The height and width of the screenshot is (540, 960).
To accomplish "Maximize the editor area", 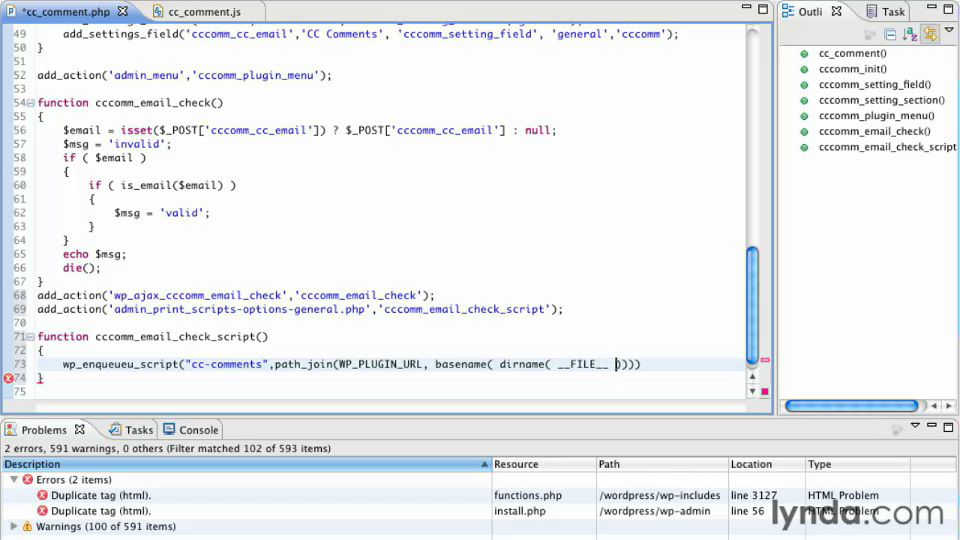I will (763, 9).
